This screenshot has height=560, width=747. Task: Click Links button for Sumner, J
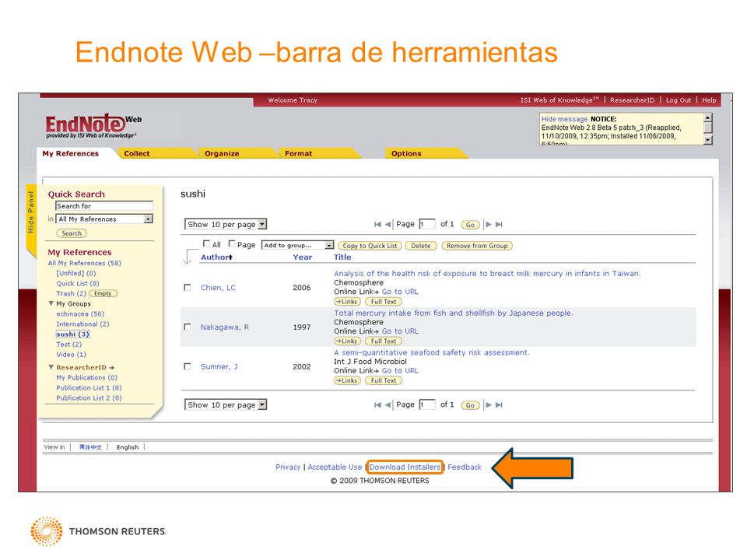point(347,380)
